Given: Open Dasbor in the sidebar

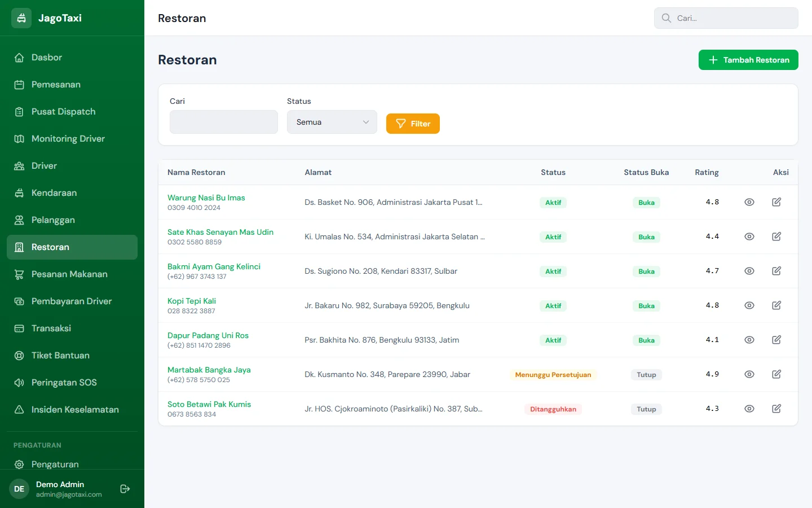Looking at the screenshot, I should click(x=72, y=58).
